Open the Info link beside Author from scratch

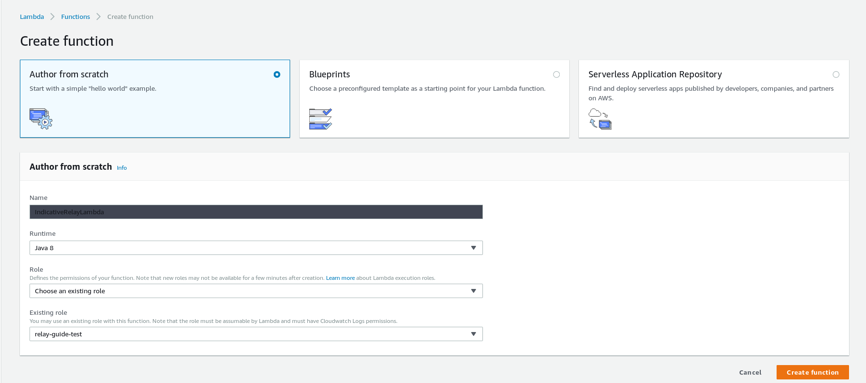coord(122,167)
